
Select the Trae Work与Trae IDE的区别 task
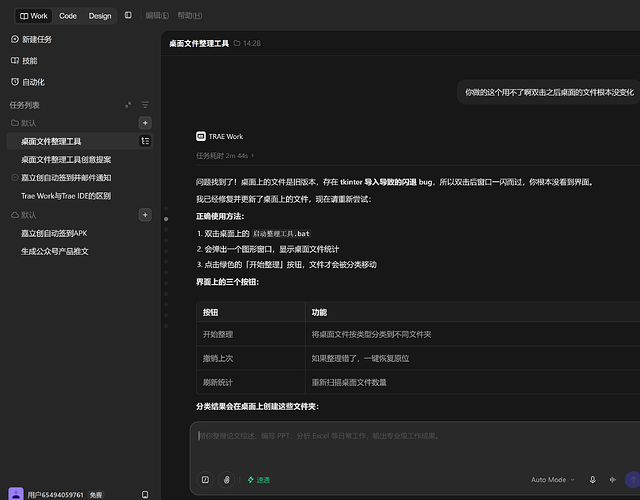pyautogui.click(x=66, y=196)
